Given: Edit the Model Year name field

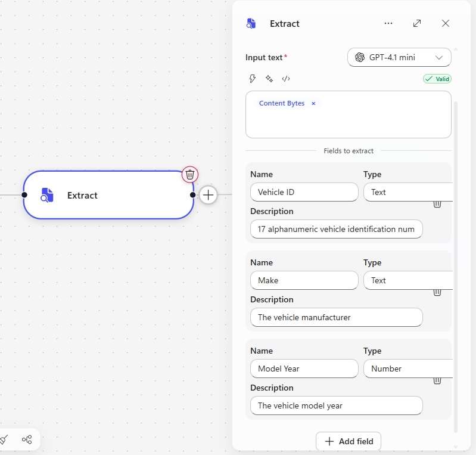Looking at the screenshot, I should click(x=304, y=369).
